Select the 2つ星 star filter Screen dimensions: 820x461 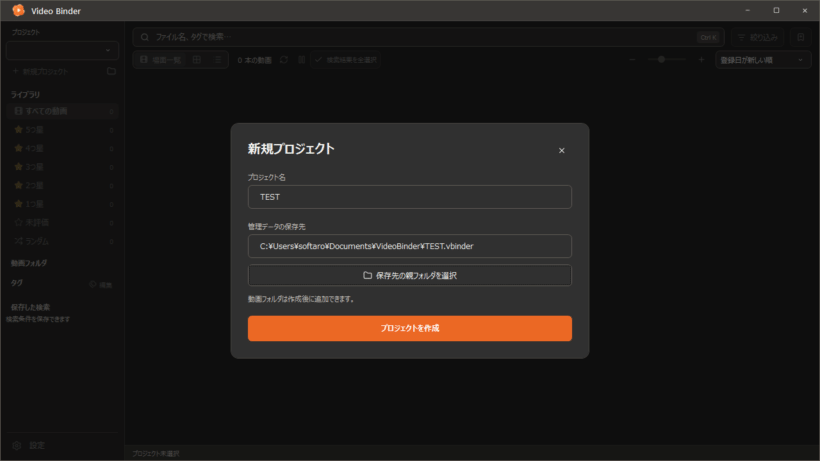tap(62, 186)
